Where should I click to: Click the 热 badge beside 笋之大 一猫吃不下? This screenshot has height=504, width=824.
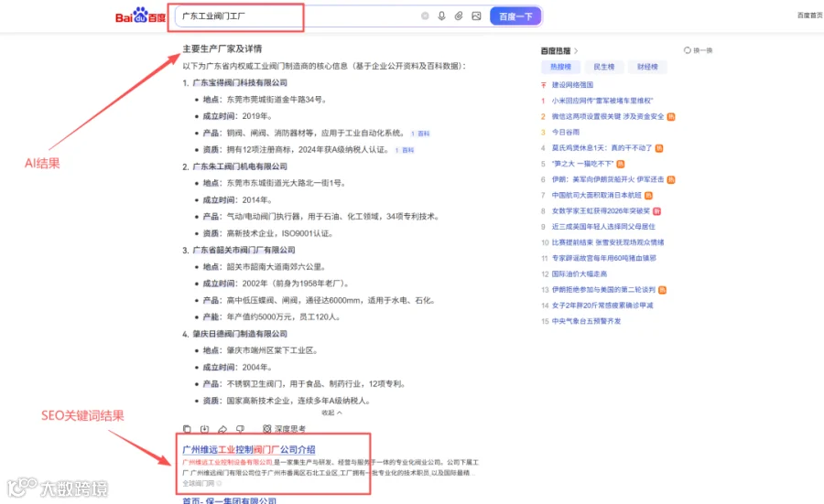pyautogui.click(x=620, y=164)
